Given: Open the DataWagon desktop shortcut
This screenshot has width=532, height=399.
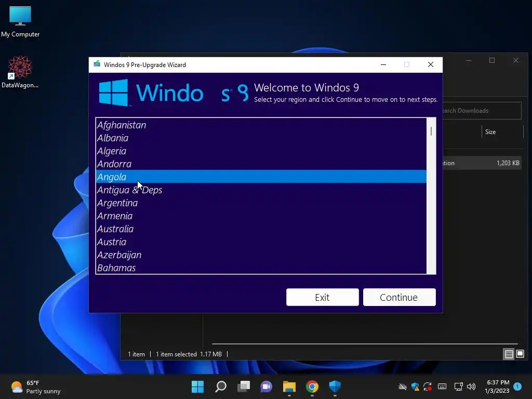Looking at the screenshot, I should pos(20,72).
